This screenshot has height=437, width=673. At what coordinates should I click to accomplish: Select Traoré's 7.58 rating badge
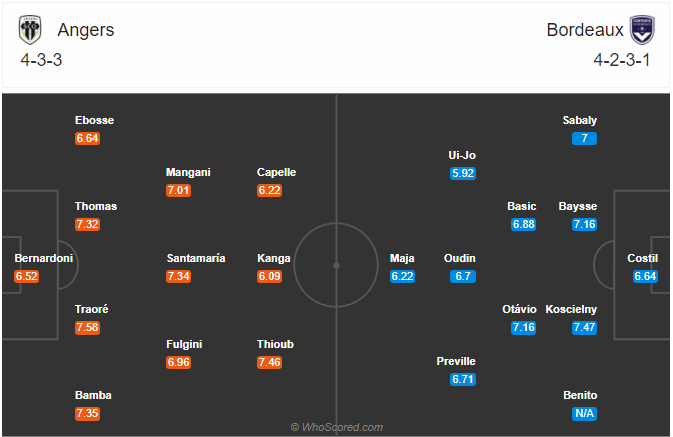pyautogui.click(x=88, y=328)
